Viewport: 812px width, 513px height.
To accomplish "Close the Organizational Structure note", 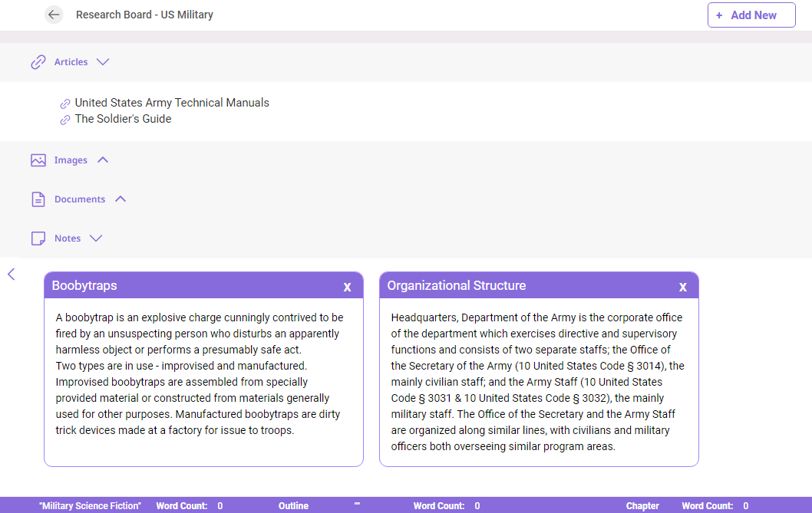I will pos(682,287).
